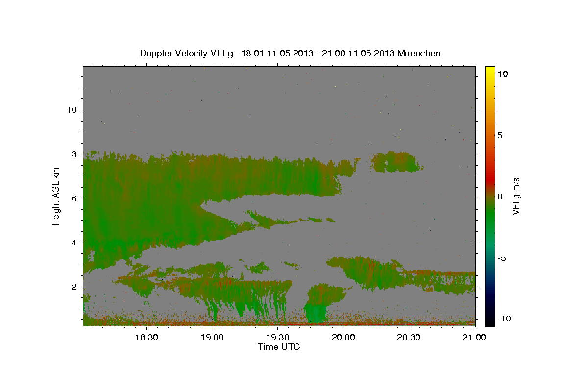Viewport: 588px width, 392px height.
Task: Select the "Height AGL km" y-axis label
Action: [56, 196]
